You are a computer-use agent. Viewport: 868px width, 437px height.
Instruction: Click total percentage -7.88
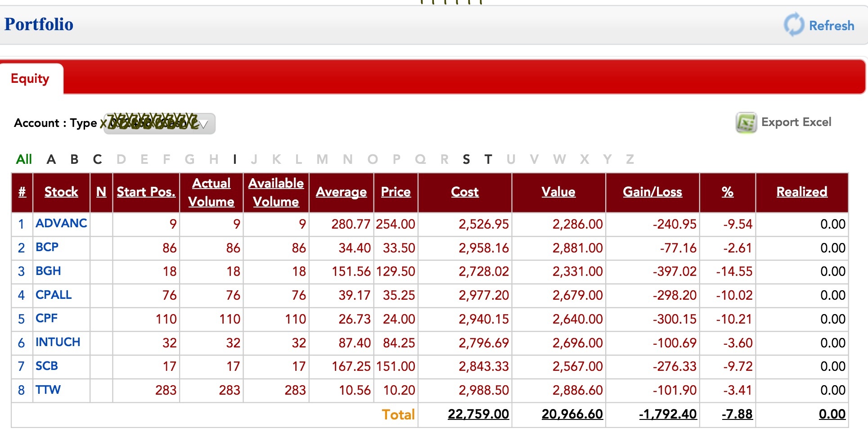pos(737,414)
